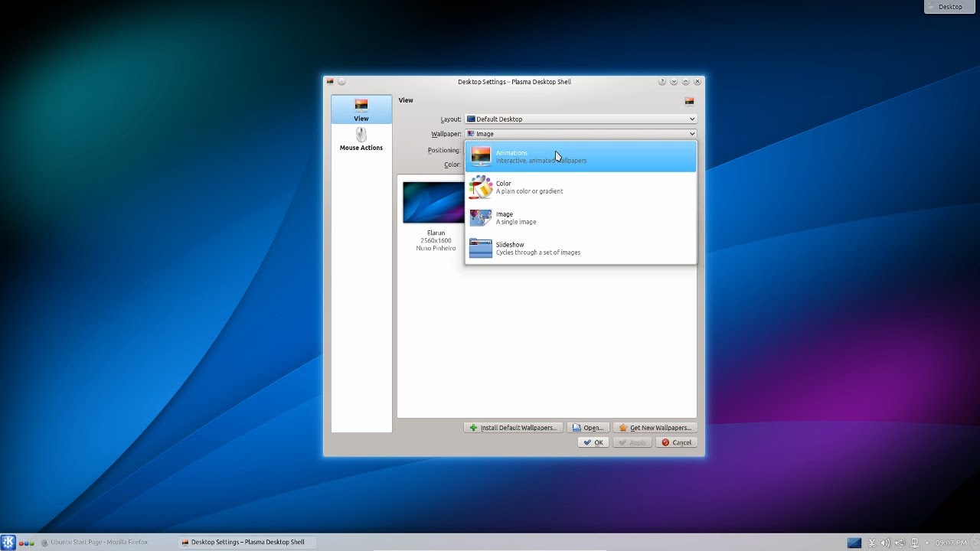Click the 'Nuno Pinheiro' author text
980x551 pixels.
(x=436, y=248)
